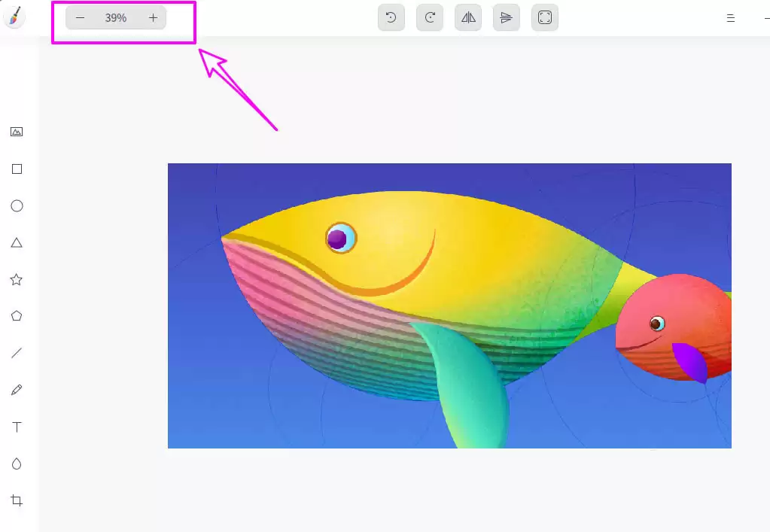Flip the image horizontally
This screenshot has width=770, height=532.
pyautogui.click(x=467, y=17)
